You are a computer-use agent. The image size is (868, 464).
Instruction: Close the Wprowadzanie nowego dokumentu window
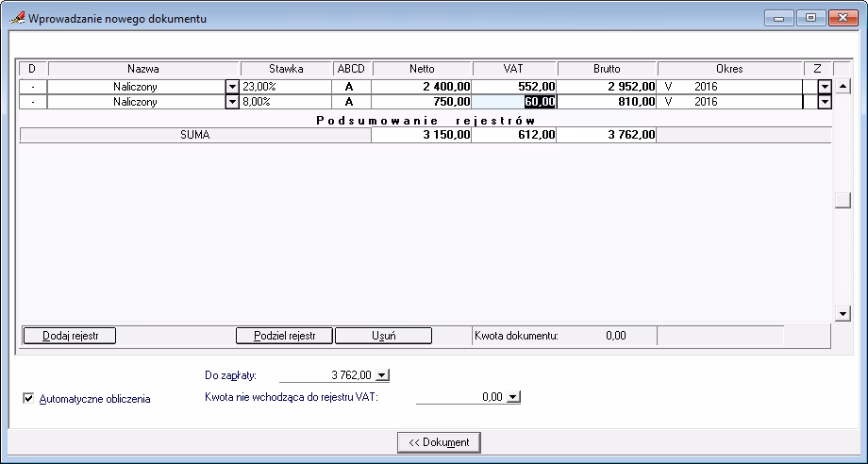[843, 18]
